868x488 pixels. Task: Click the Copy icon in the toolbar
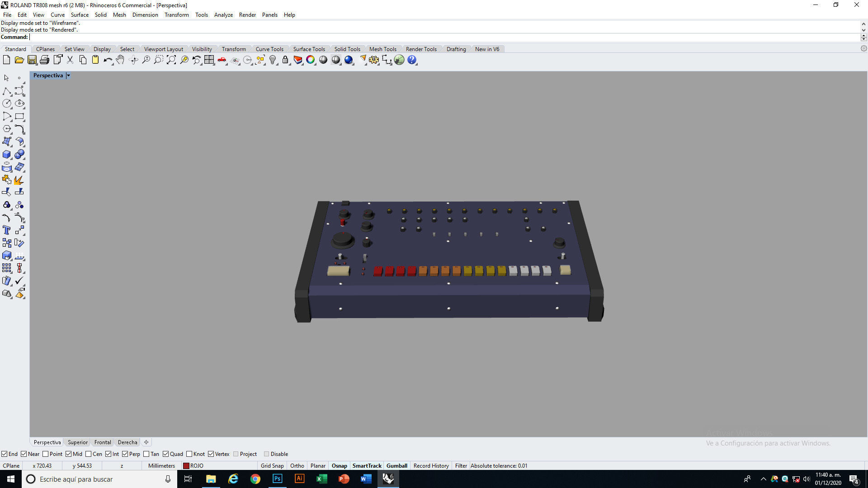pyautogui.click(x=83, y=60)
